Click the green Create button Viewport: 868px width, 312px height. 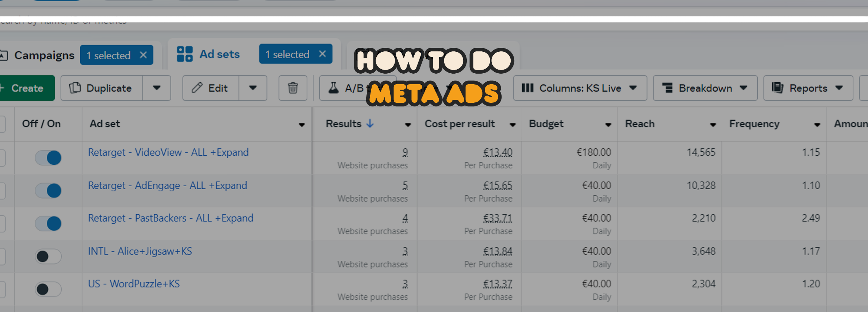27,88
